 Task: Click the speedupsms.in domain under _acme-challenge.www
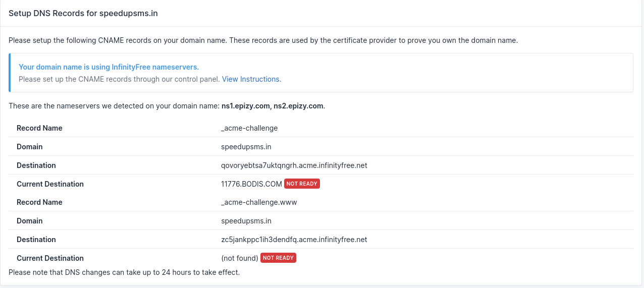pyautogui.click(x=246, y=221)
